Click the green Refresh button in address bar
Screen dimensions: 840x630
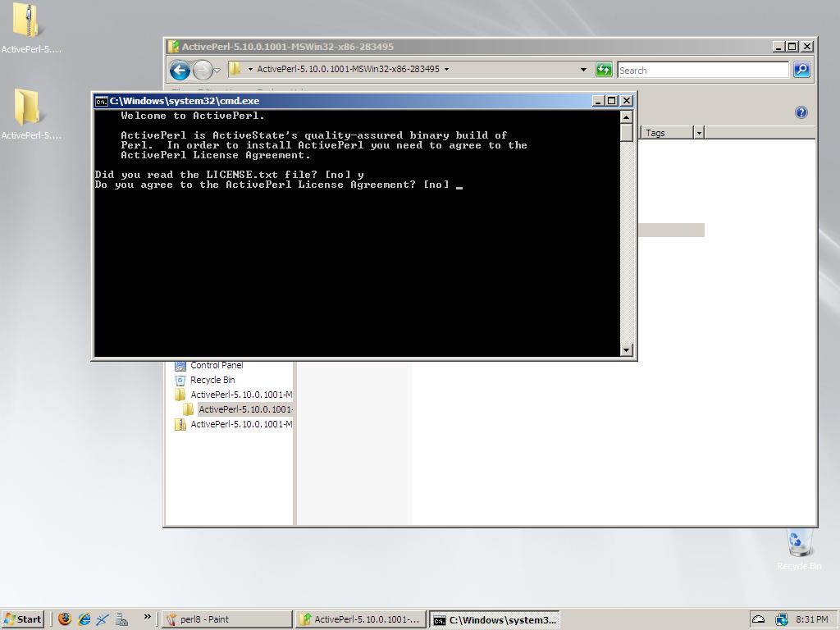[x=604, y=70]
